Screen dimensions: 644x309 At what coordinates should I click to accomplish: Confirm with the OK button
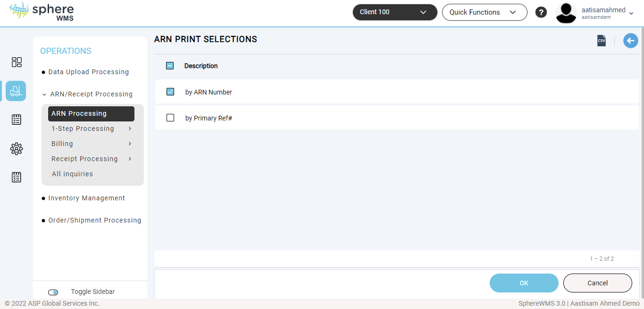[524, 283]
